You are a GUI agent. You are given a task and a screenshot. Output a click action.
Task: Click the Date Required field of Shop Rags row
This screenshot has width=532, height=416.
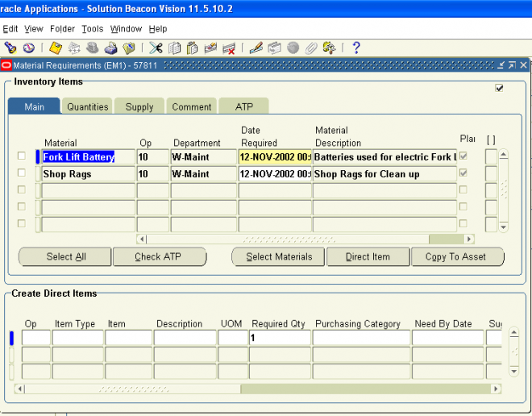(275, 173)
